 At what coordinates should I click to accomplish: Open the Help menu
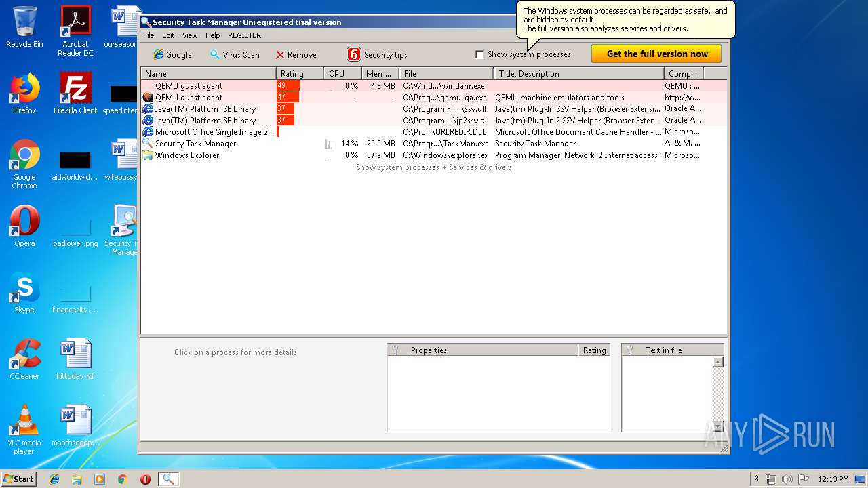pyautogui.click(x=213, y=35)
